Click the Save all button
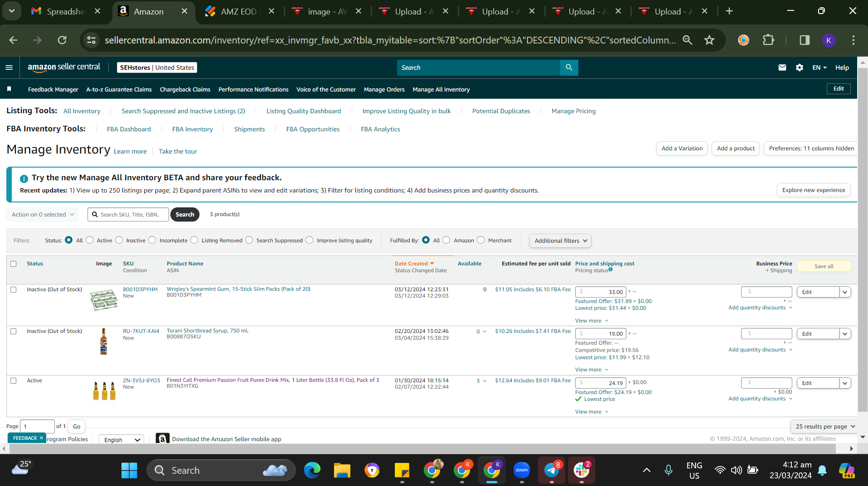The width and height of the screenshot is (868, 486). click(x=824, y=266)
